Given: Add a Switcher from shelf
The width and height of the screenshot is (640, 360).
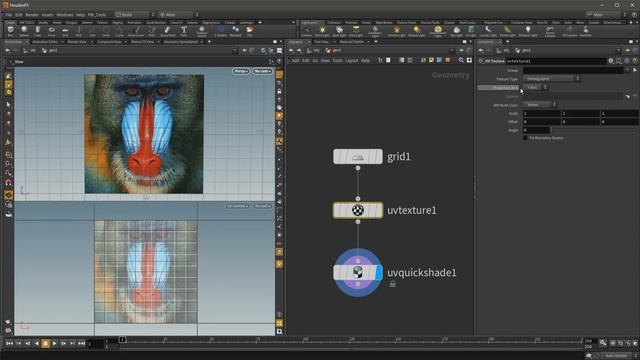Looking at the screenshot, I should (586, 31).
